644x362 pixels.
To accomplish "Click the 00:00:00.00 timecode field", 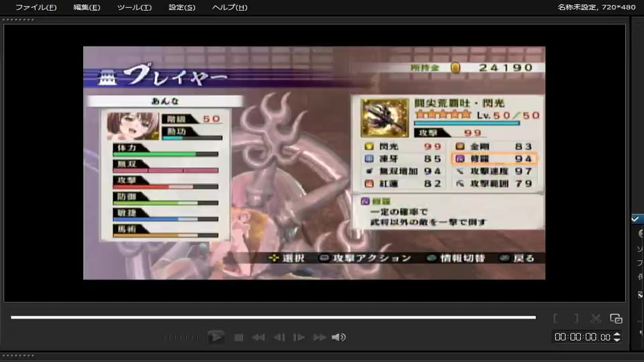I will point(582,337).
